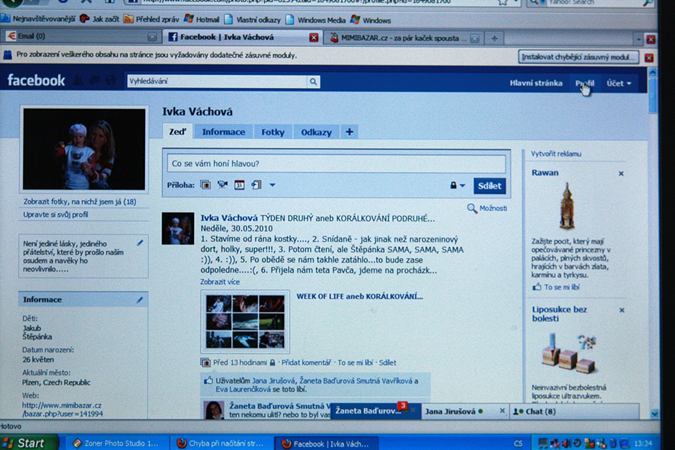Screen dimensions: 675x450
Task: Click 'To se mi líbí' under the post
Action: (355, 363)
